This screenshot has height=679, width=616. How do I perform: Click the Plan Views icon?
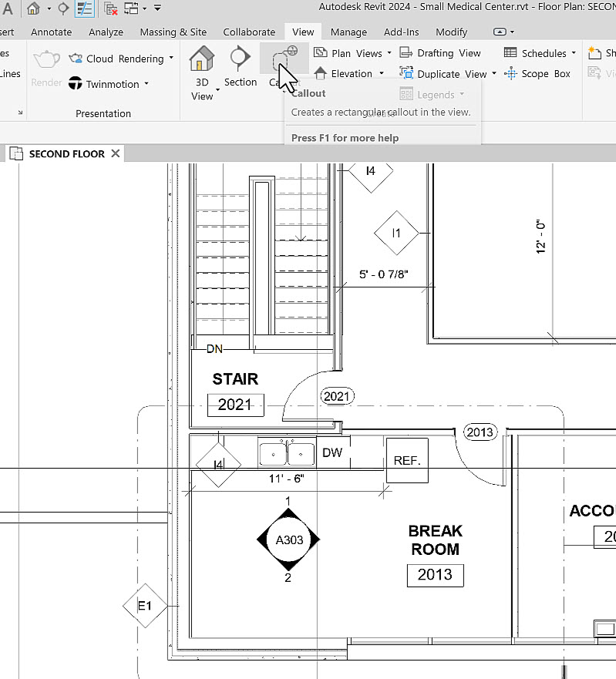point(321,53)
